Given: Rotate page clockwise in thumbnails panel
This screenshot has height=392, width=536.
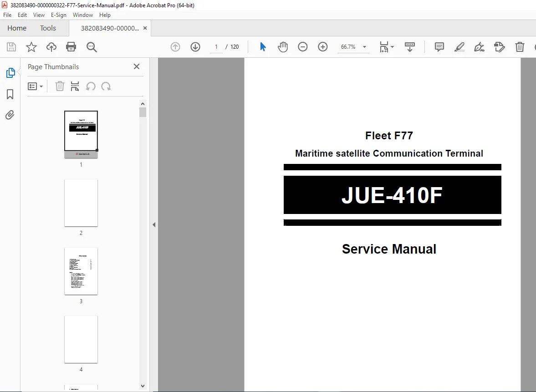Looking at the screenshot, I should click(106, 86).
